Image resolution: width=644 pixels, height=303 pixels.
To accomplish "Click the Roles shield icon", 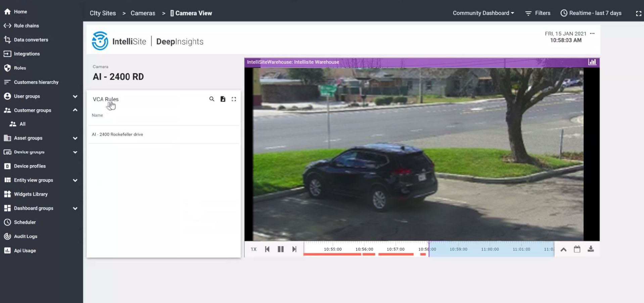I will point(7,68).
